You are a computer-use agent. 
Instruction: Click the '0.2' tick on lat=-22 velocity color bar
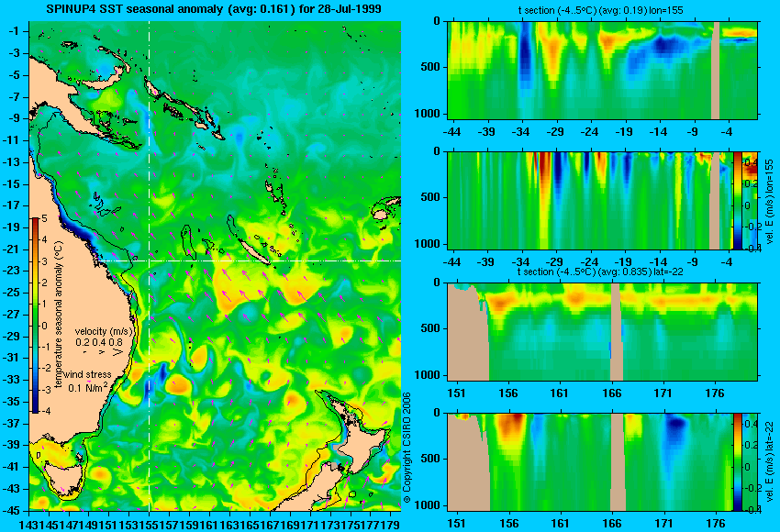750,446
